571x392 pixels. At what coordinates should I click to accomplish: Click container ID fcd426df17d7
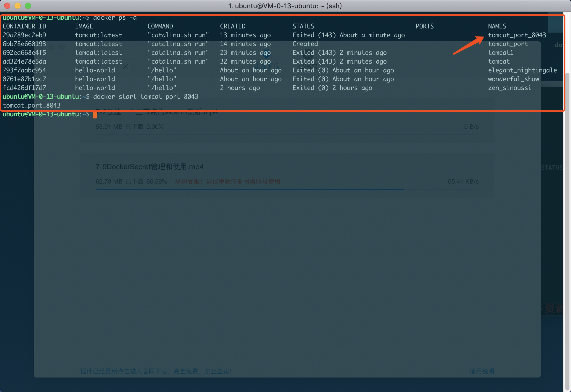point(24,88)
